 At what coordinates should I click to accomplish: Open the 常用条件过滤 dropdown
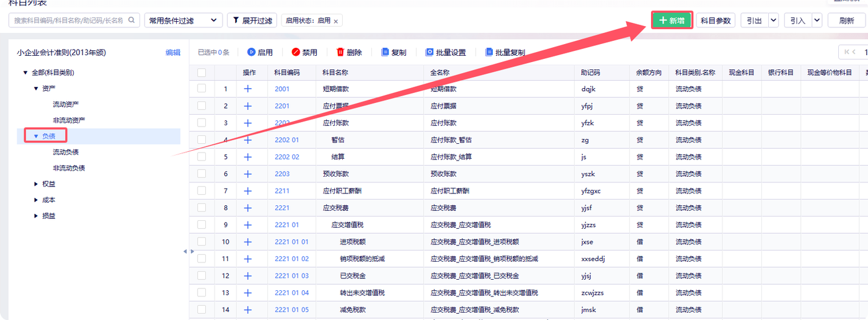184,20
